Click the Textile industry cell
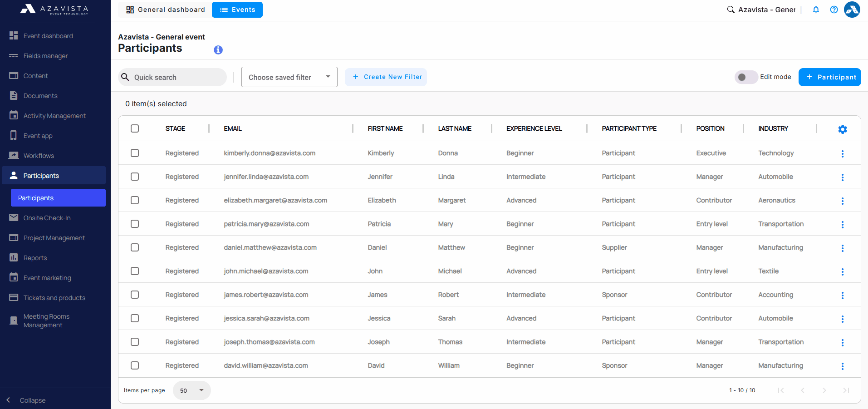This screenshot has height=409, width=868. pyautogui.click(x=769, y=271)
